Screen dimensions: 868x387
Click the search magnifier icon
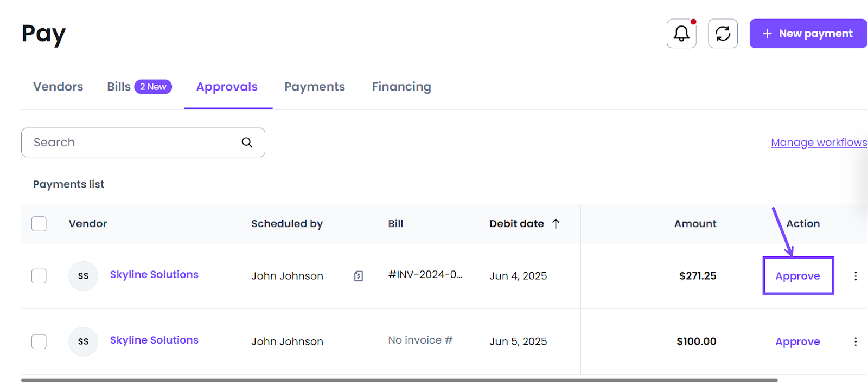pyautogui.click(x=247, y=143)
